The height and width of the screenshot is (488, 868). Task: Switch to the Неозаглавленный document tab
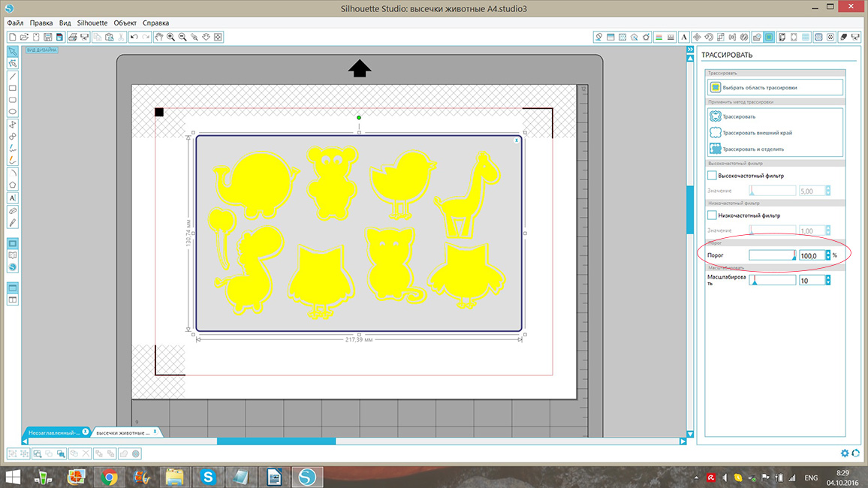[x=53, y=432]
